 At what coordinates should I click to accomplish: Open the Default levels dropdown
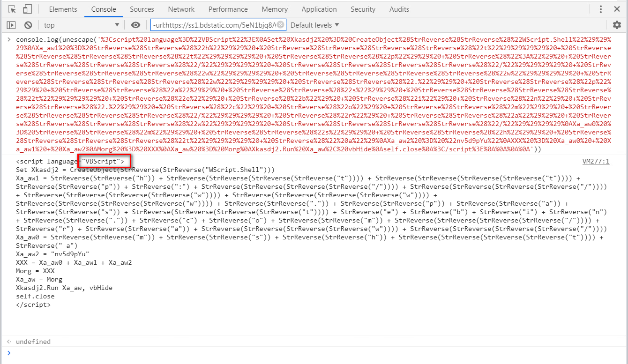pyautogui.click(x=314, y=25)
